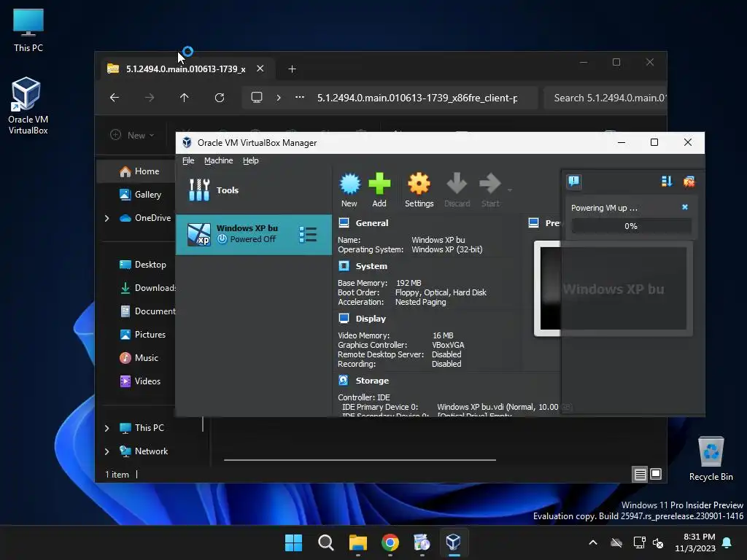
Task: Click the File Explorer search box
Action: coord(605,98)
